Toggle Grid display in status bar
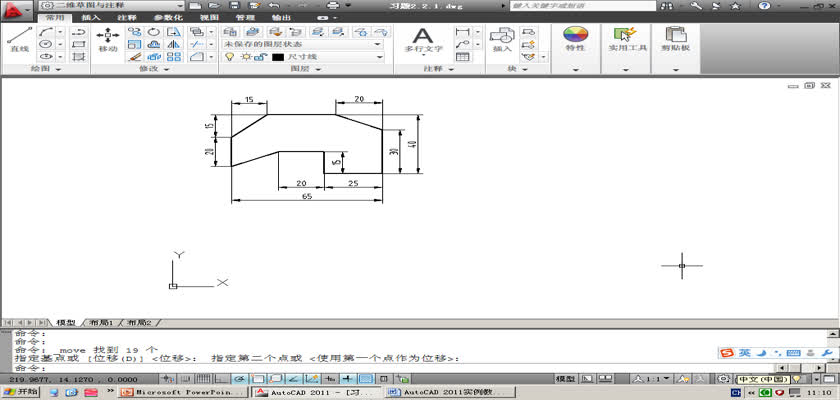The height and width of the screenshot is (400, 840). (x=202, y=379)
